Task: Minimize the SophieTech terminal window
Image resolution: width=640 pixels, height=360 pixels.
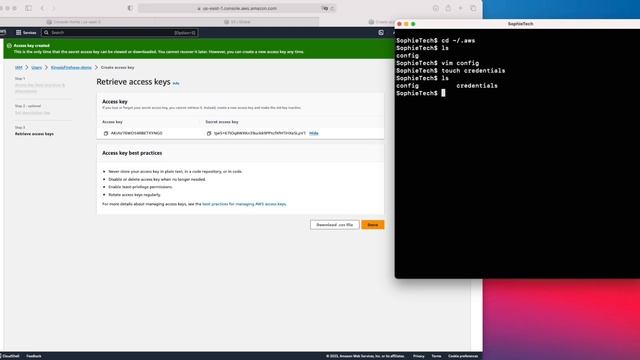Action: pyautogui.click(x=406, y=24)
